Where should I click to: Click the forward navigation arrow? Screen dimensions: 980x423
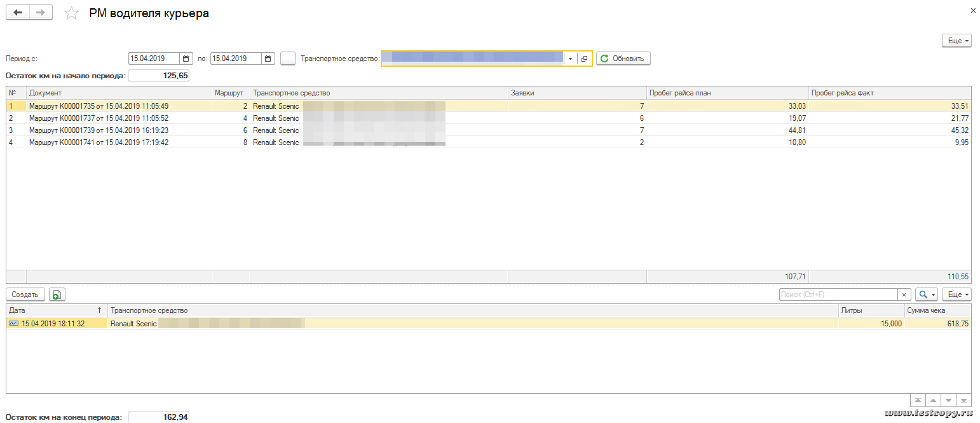(41, 13)
